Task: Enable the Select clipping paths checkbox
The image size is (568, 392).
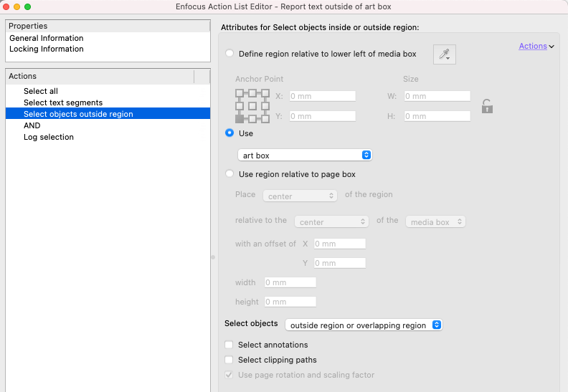Action: pyautogui.click(x=229, y=360)
